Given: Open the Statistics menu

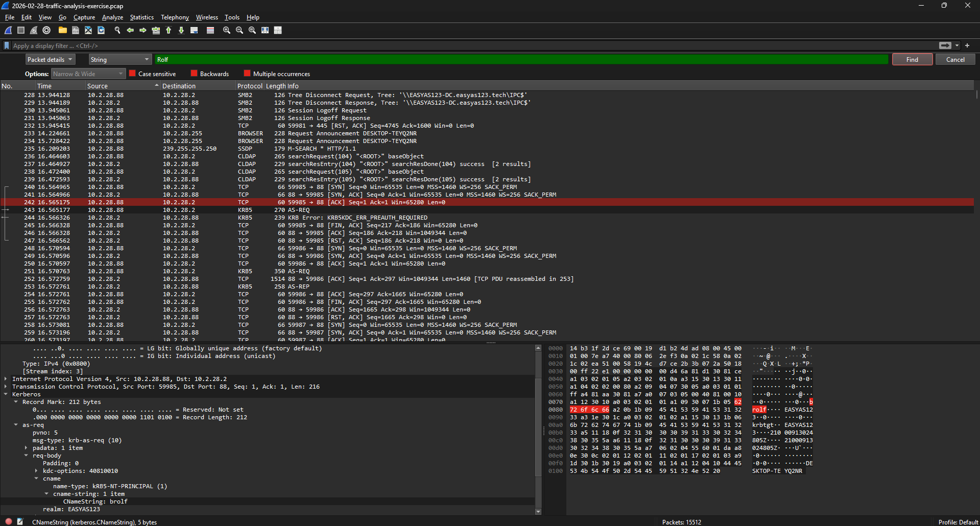Looking at the screenshot, I should (141, 17).
